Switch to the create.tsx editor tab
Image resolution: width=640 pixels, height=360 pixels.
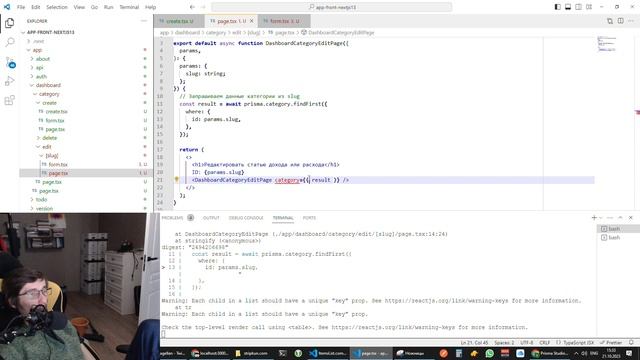(x=179, y=21)
